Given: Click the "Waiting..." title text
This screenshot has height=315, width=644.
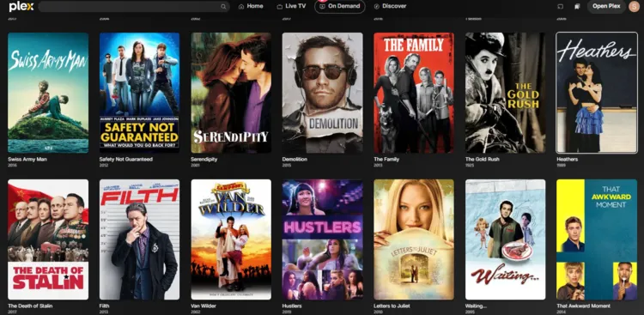Looking at the screenshot, I should pos(476,306).
